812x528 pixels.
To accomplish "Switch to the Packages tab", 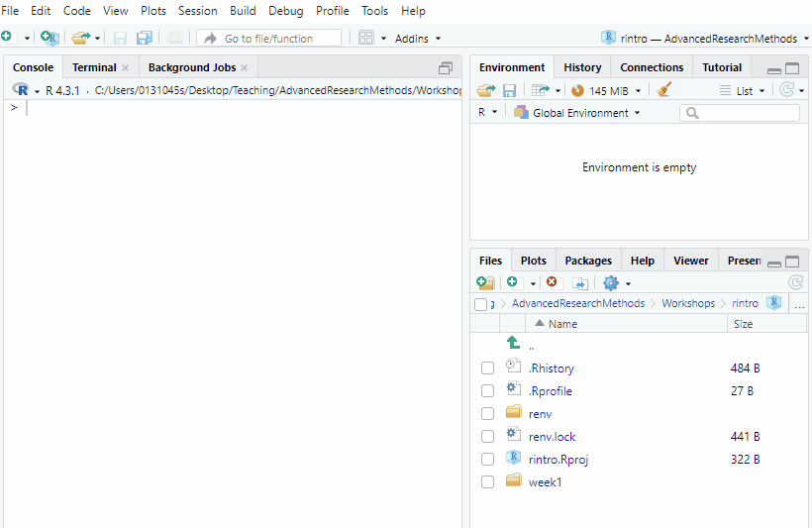I will tap(588, 261).
